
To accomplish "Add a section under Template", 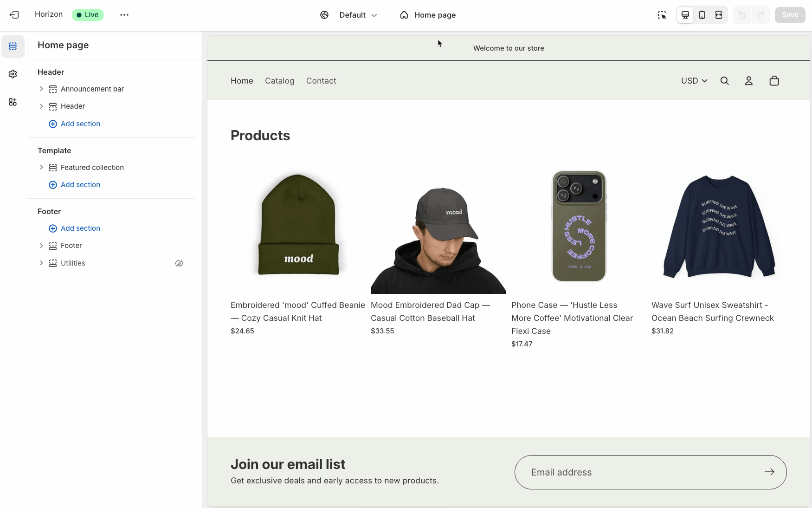I will (x=74, y=184).
